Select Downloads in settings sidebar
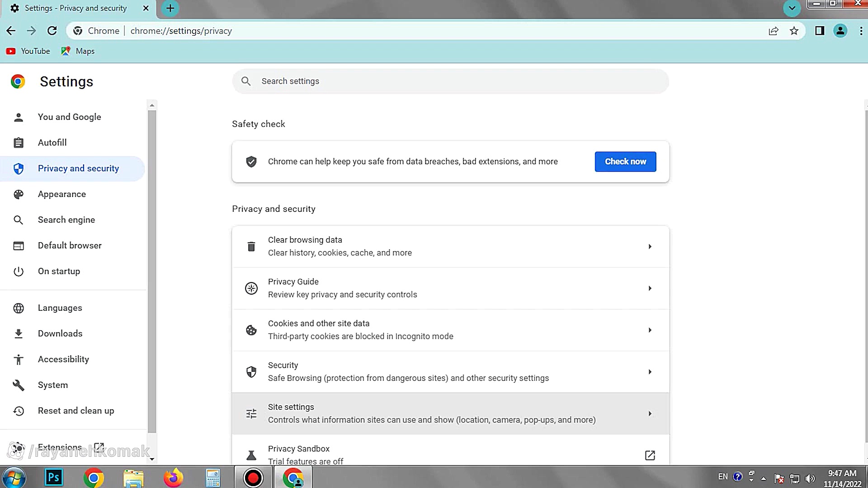 click(x=60, y=333)
